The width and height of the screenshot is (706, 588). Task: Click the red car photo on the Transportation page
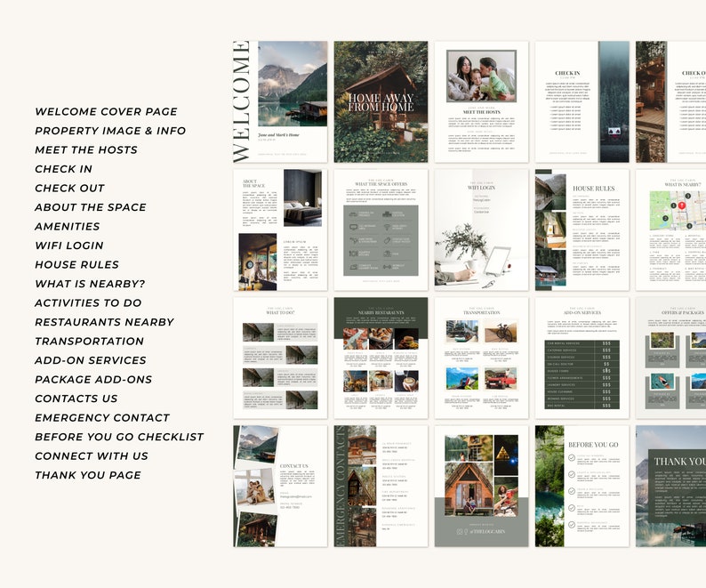pyautogui.click(x=501, y=378)
